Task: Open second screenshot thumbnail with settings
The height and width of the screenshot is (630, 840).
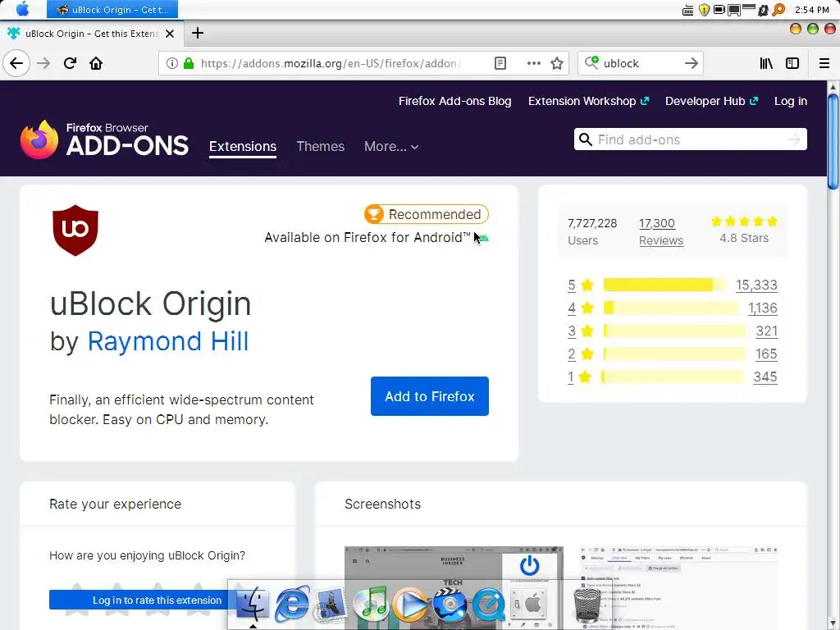Action: point(678,587)
